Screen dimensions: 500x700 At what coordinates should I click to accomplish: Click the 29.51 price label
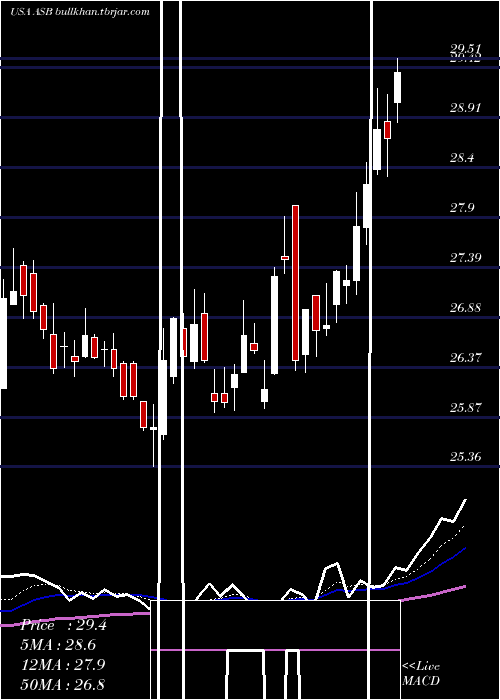click(466, 49)
